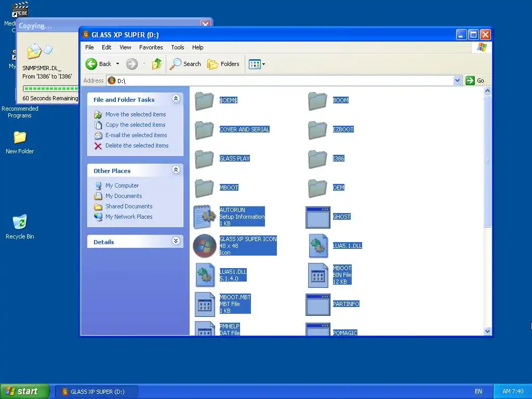Screen dimensions: 532x399
Task: Click GLASS XP SUPER (D:) taskbar button
Action: tap(97, 392)
